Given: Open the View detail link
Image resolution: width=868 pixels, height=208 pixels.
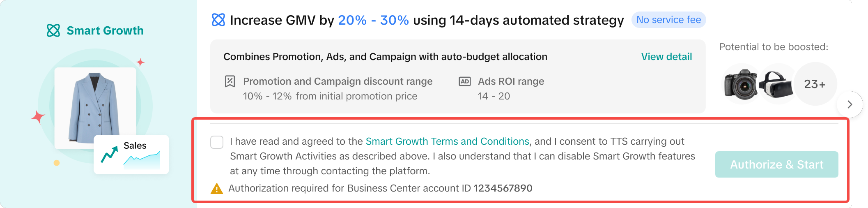Looking at the screenshot, I should 666,57.
